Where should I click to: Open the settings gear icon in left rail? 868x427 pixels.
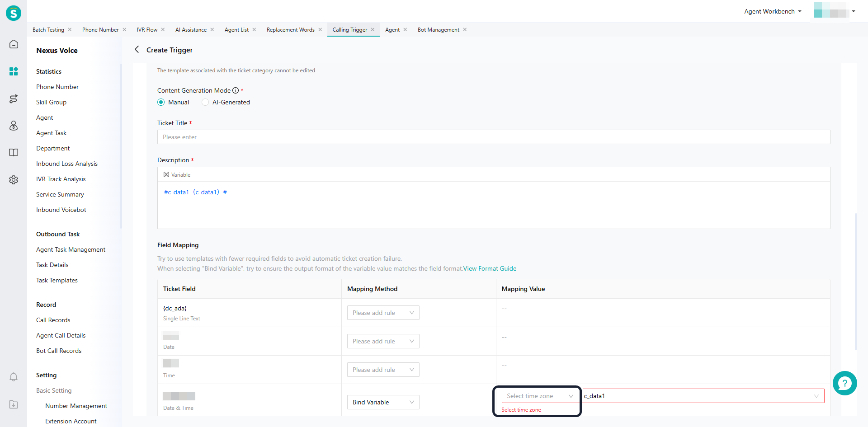pyautogui.click(x=14, y=180)
